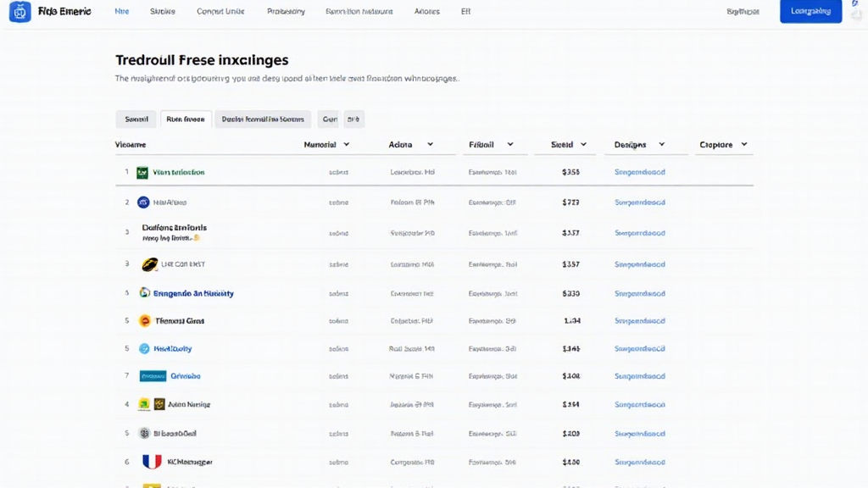Click the light blue round icon in $145 row
The width and height of the screenshot is (868, 488).
144,348
